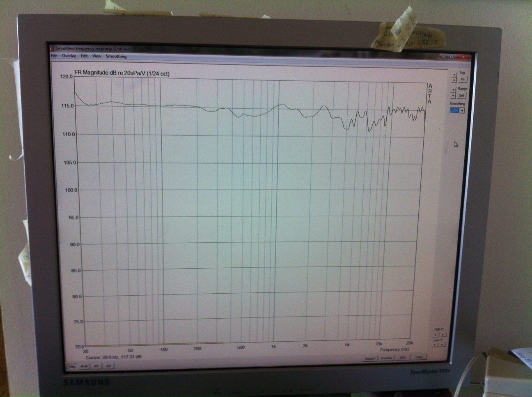
Task: Click the '100.0' dB axis label
Action: pyautogui.click(x=71, y=190)
